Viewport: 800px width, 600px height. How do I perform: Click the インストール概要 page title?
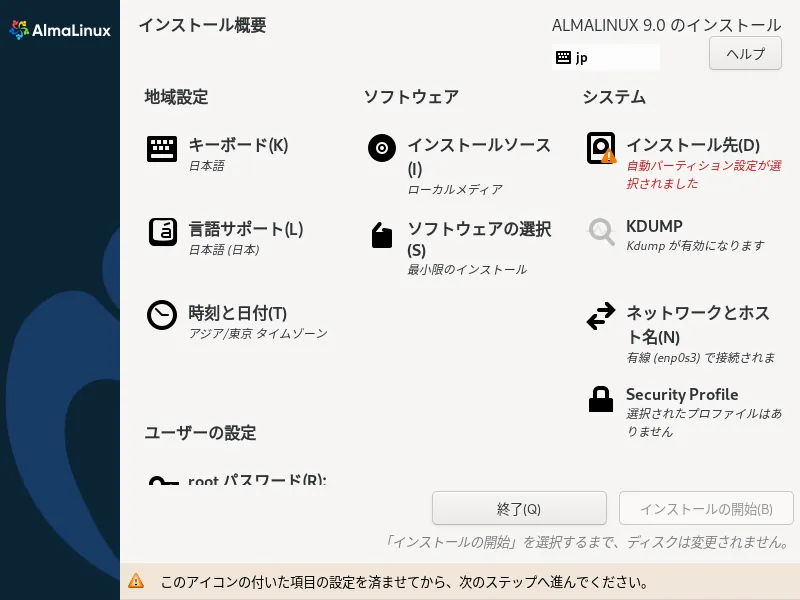[x=202, y=25]
